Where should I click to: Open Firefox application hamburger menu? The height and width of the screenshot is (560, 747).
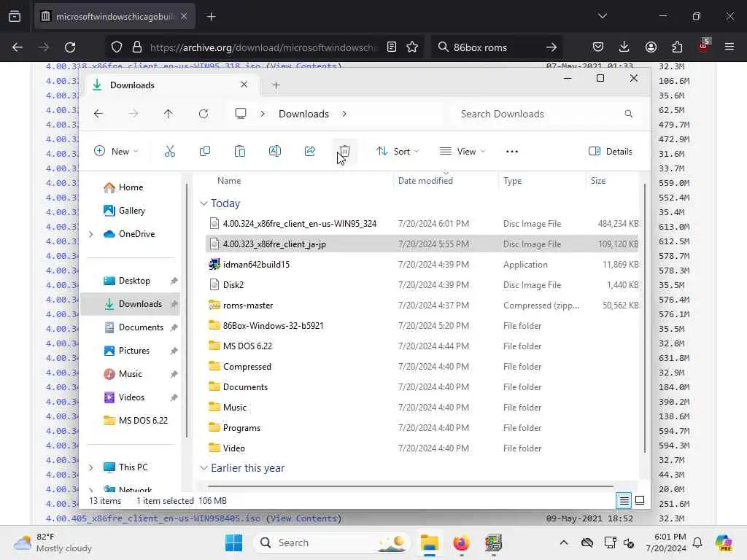[729, 47]
